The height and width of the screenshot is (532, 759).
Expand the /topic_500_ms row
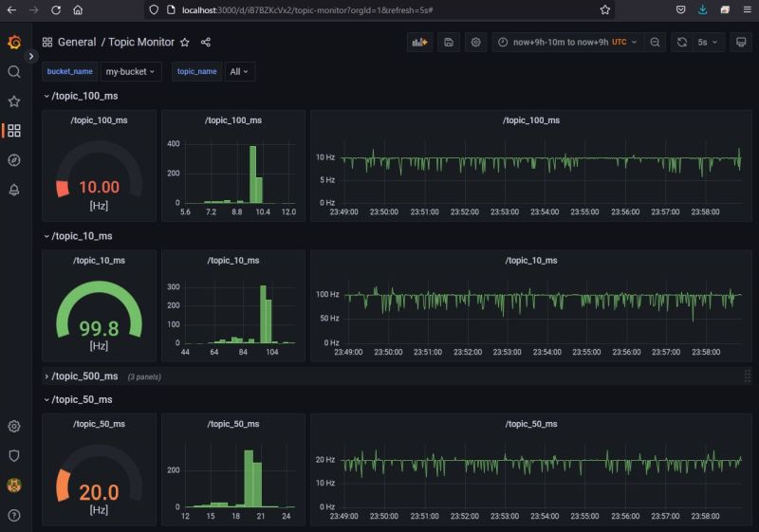coord(81,376)
